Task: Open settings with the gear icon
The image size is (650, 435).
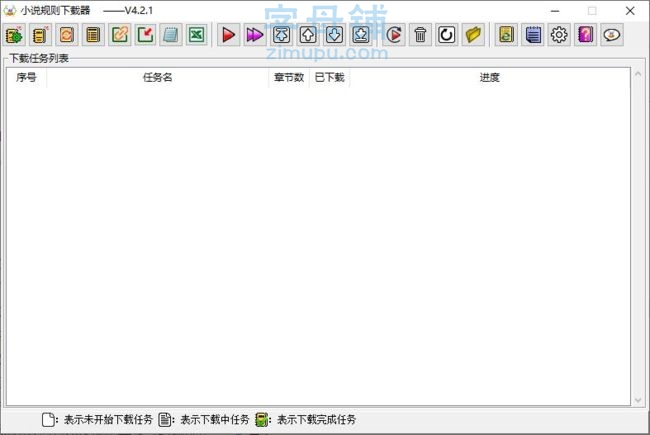Action: [559, 35]
